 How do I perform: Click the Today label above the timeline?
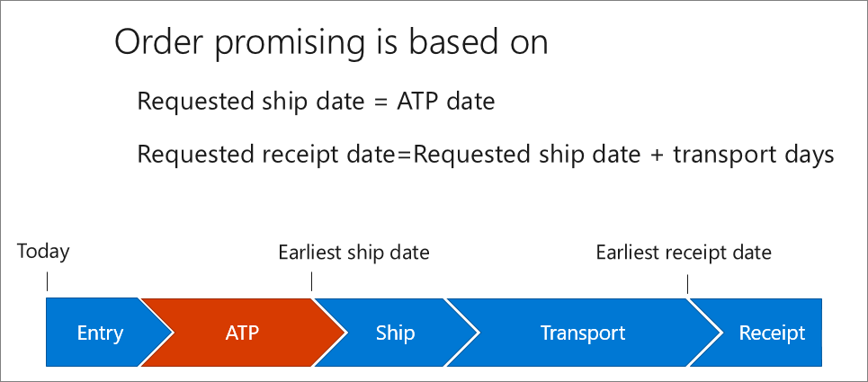(43, 252)
